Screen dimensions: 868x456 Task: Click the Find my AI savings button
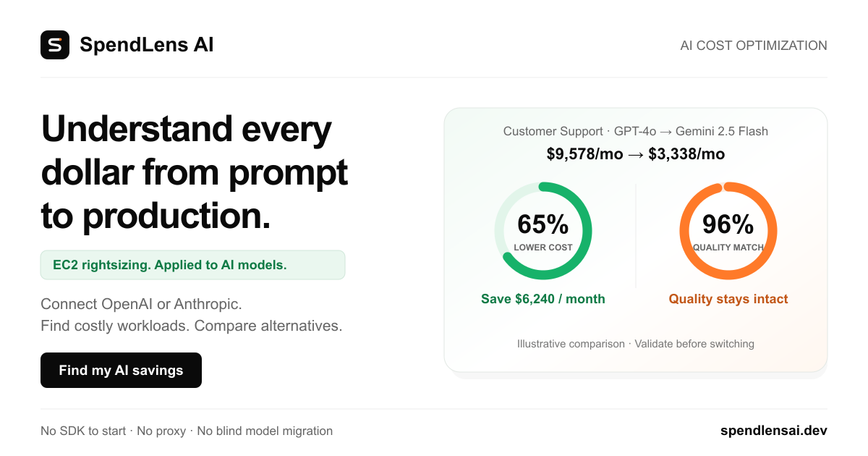[x=121, y=370]
